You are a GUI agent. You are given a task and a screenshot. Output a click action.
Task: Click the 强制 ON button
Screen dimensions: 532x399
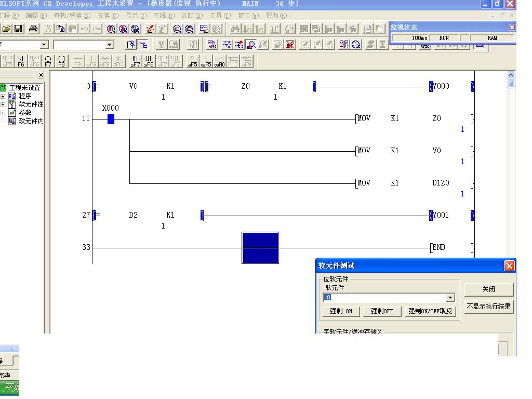341,311
